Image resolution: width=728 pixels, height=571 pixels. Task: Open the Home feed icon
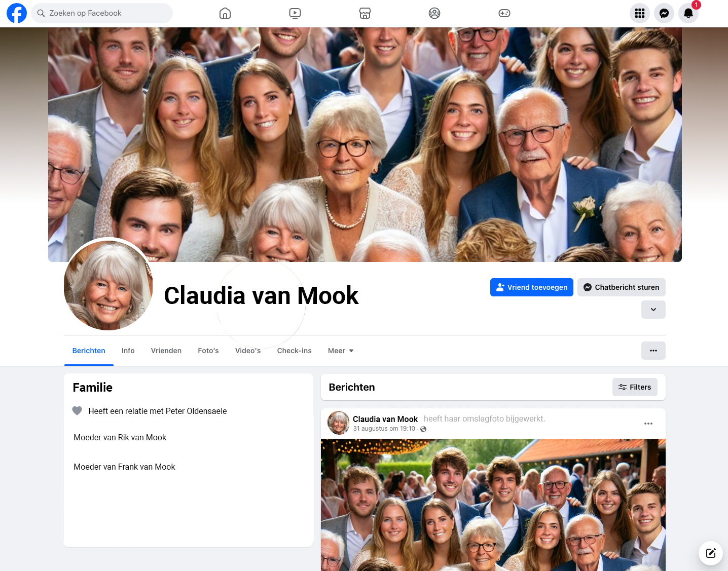(225, 13)
